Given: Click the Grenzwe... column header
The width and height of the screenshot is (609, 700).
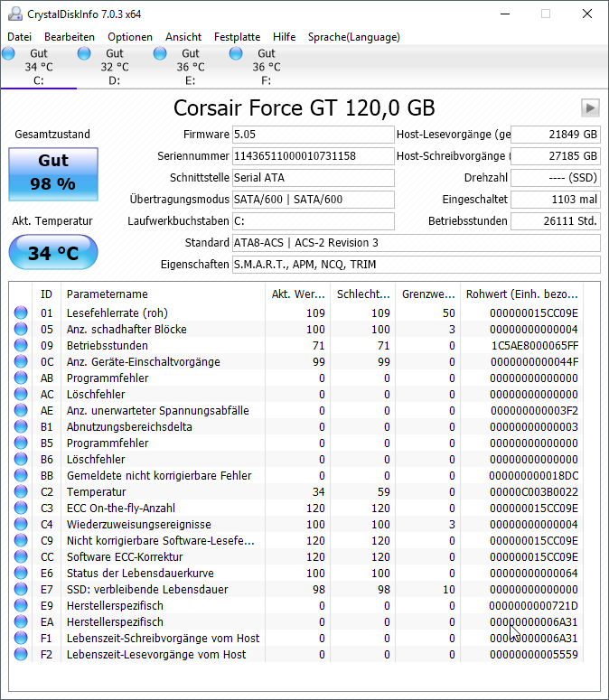Looking at the screenshot, I should pos(428,294).
